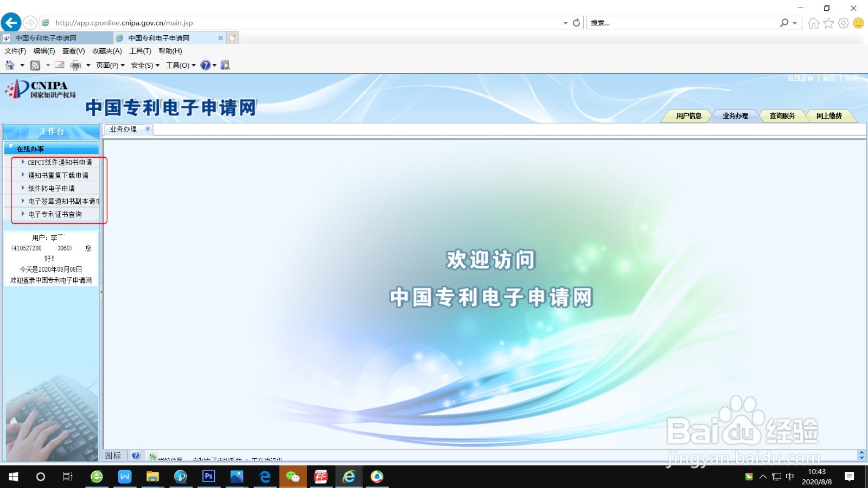Open the Help icon dropdown arrow
The height and width of the screenshot is (488, 868).
(x=214, y=65)
